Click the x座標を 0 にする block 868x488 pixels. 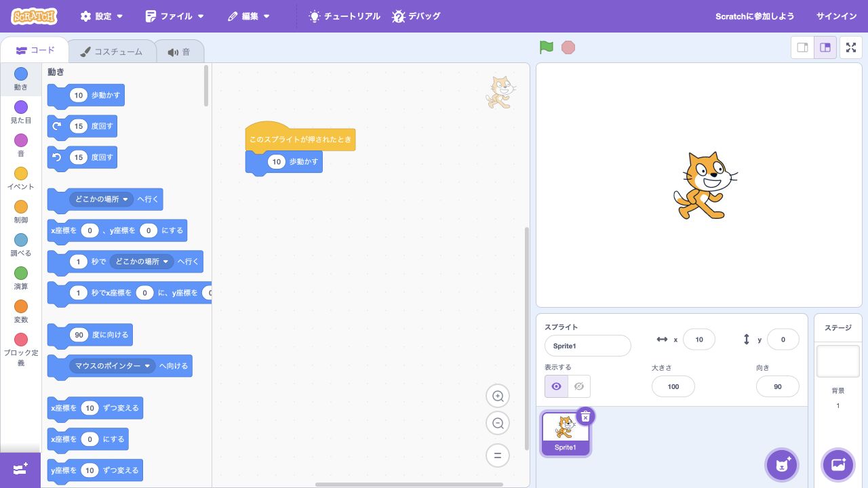pyautogui.click(x=87, y=440)
